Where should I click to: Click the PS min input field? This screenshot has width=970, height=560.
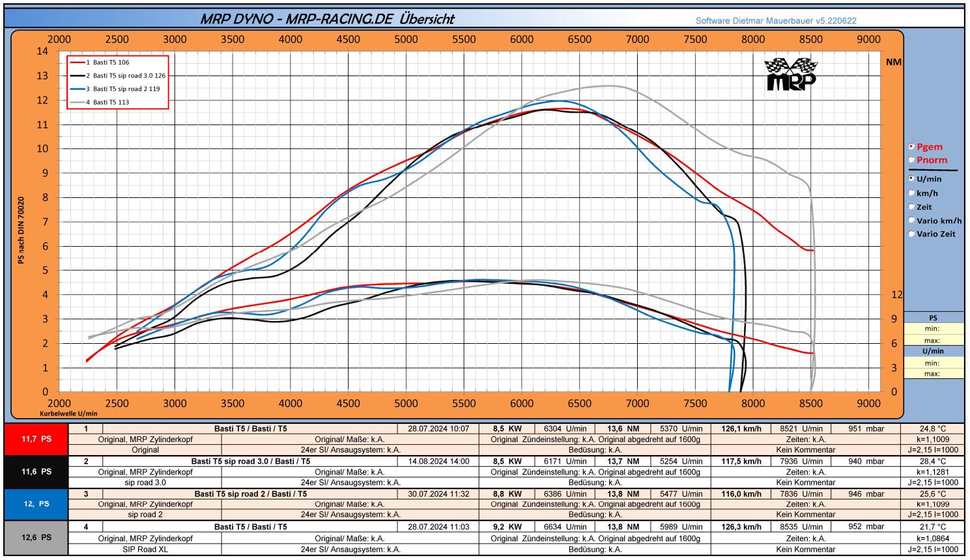pos(934,329)
